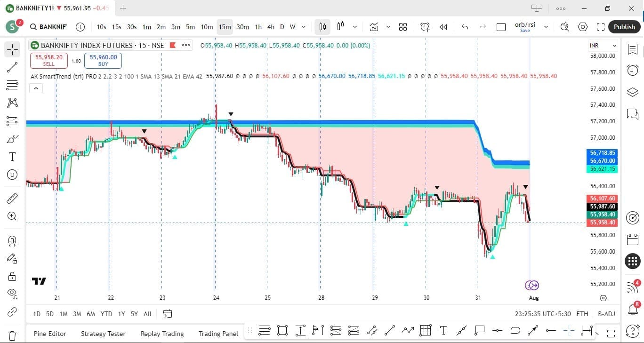Open the Strategy Tester tab
Screen dimensions: 644x343
pos(103,334)
